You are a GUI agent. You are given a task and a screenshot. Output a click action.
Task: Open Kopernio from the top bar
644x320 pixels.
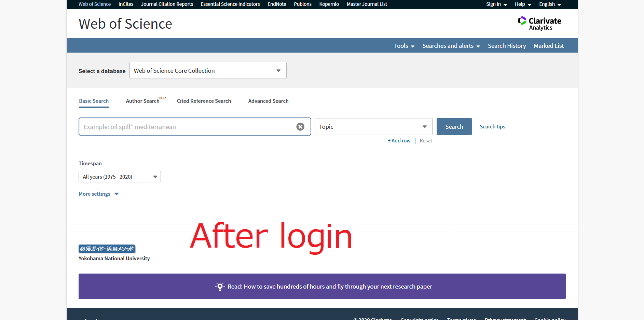point(329,4)
